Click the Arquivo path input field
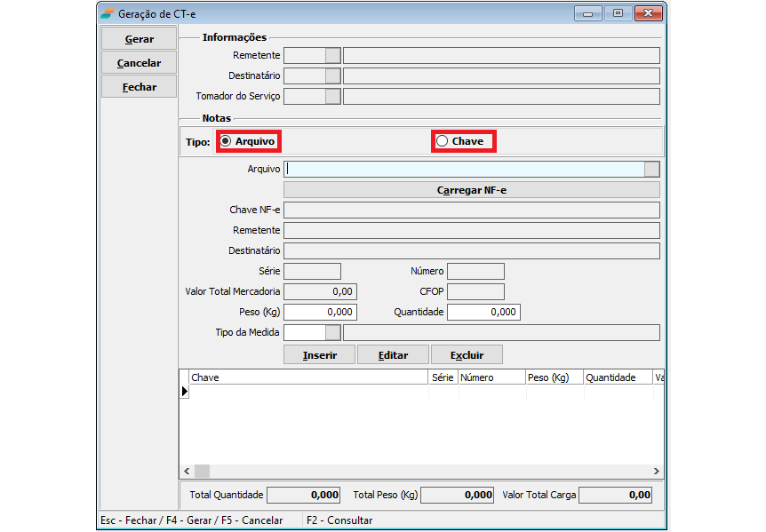 point(463,170)
